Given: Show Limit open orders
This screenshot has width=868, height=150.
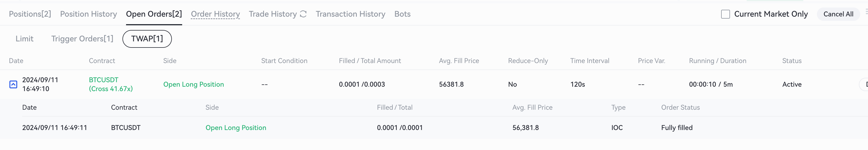Looking at the screenshot, I should point(24,39).
